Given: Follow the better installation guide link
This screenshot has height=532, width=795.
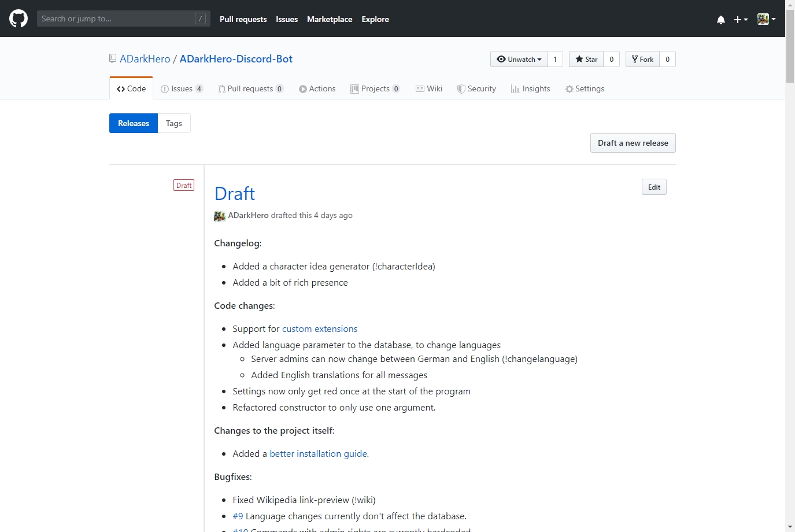Looking at the screenshot, I should pos(319,453).
